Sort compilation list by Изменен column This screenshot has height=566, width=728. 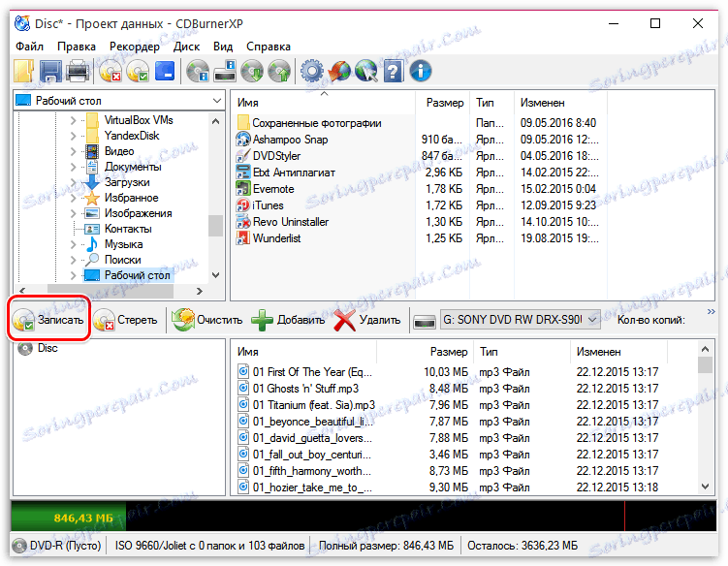pyautogui.click(x=618, y=352)
